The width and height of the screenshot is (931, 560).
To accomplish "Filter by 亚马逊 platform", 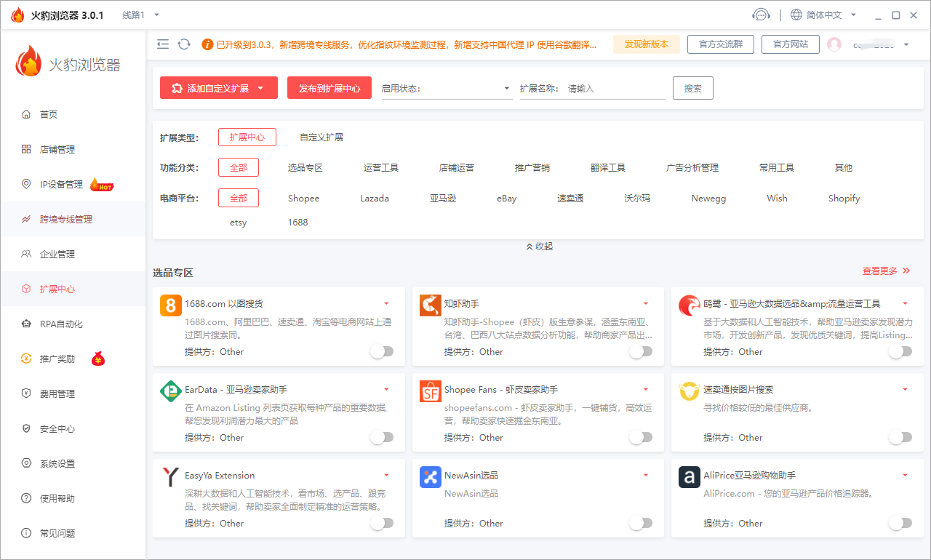I will point(443,198).
